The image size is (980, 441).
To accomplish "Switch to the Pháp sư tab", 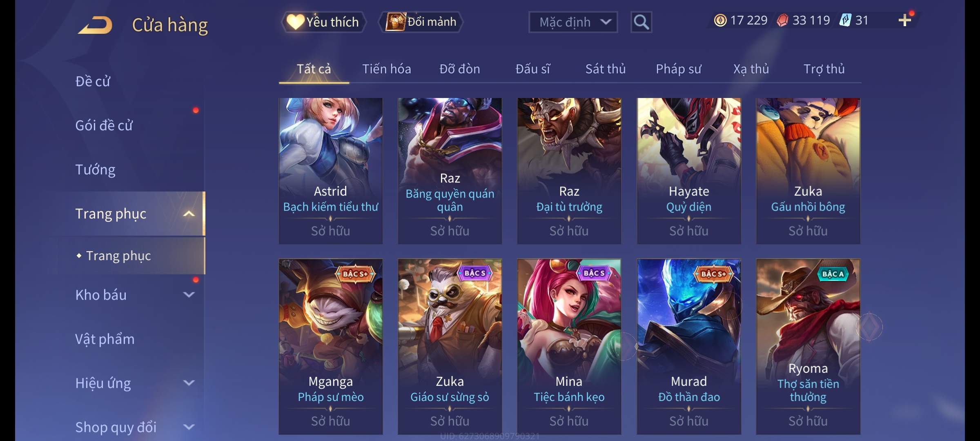I will pyautogui.click(x=678, y=69).
